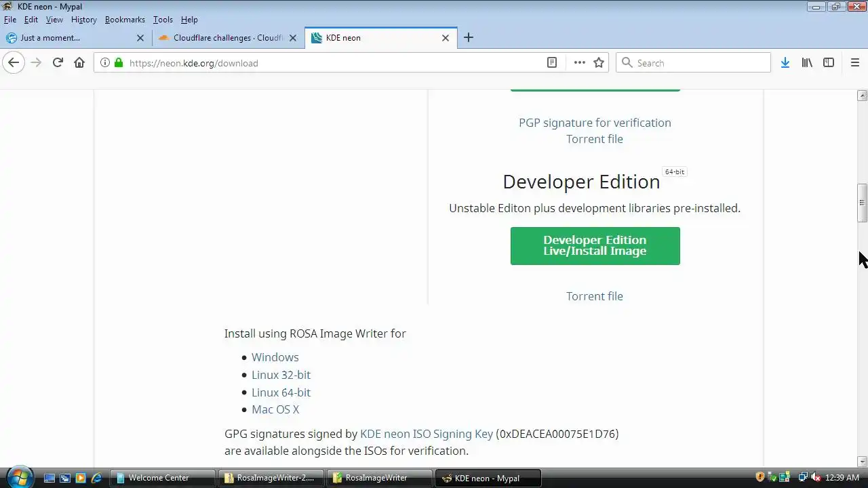Open the Mac OS X link
The image size is (868, 488).
275,409
